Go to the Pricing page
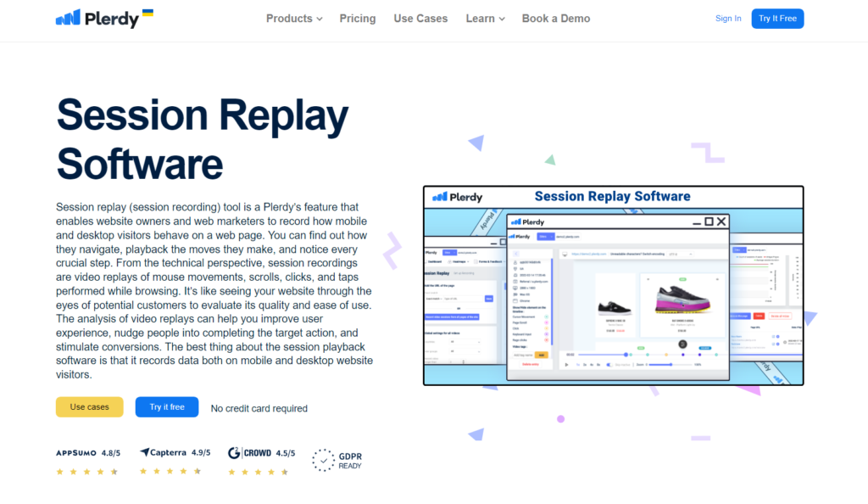 [x=358, y=19]
